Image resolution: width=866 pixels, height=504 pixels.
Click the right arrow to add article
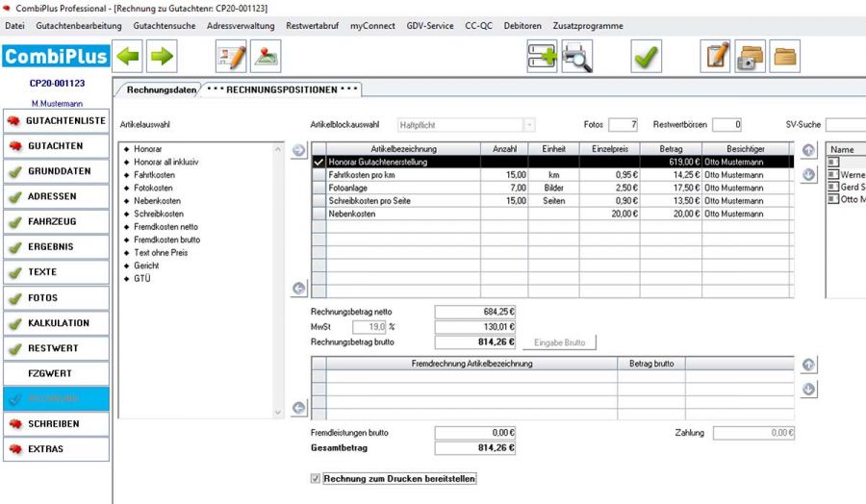click(298, 150)
